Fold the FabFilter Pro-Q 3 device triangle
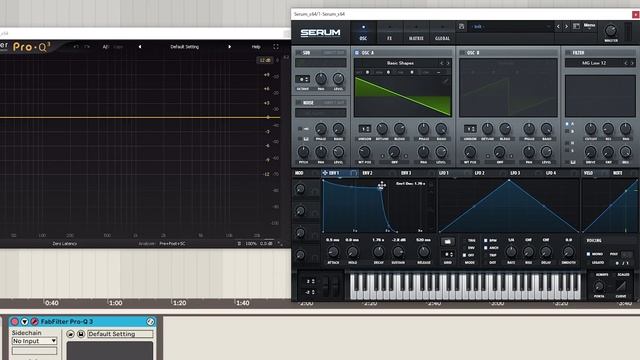The image size is (640, 360). [x=24, y=322]
